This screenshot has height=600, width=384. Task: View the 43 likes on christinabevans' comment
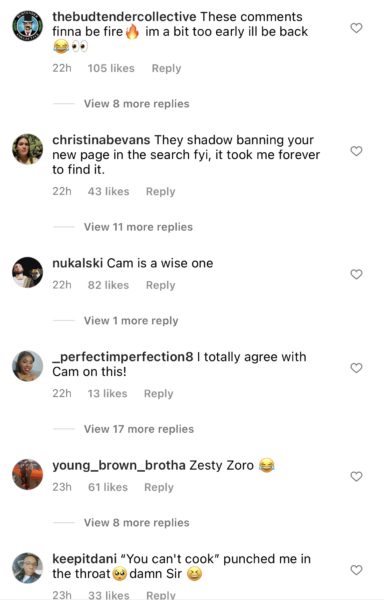tap(108, 192)
